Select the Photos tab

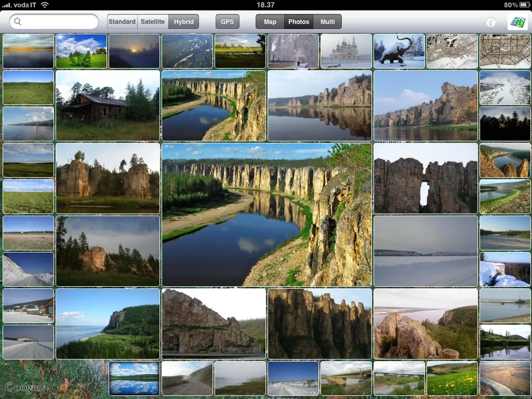(x=299, y=22)
